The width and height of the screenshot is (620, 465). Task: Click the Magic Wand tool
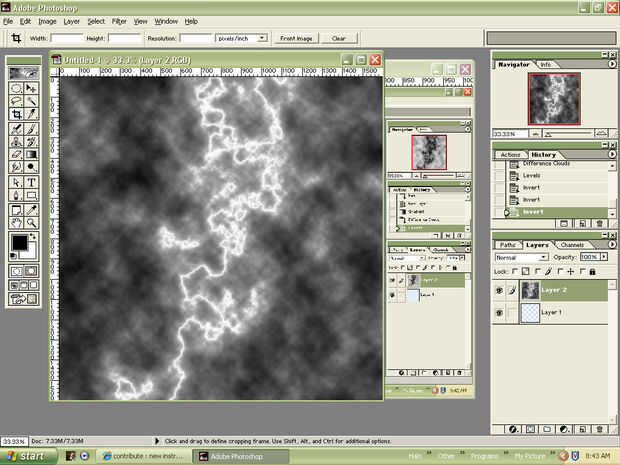click(x=32, y=101)
